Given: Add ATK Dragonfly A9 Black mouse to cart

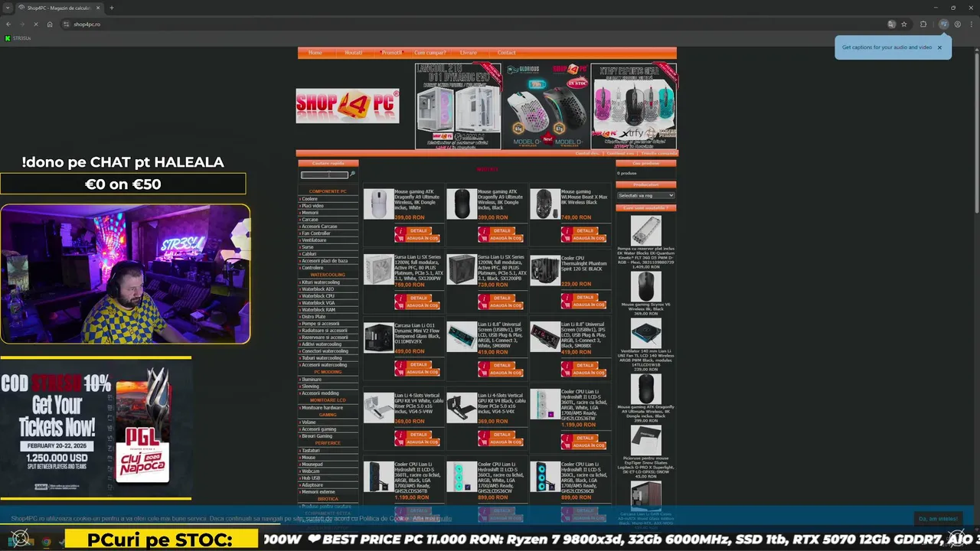Looking at the screenshot, I should [501, 238].
